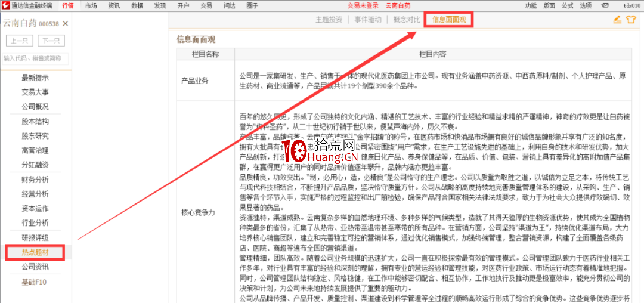Open the 版面 menu
This screenshot has height=303, width=644.
pyautogui.click(x=549, y=6)
